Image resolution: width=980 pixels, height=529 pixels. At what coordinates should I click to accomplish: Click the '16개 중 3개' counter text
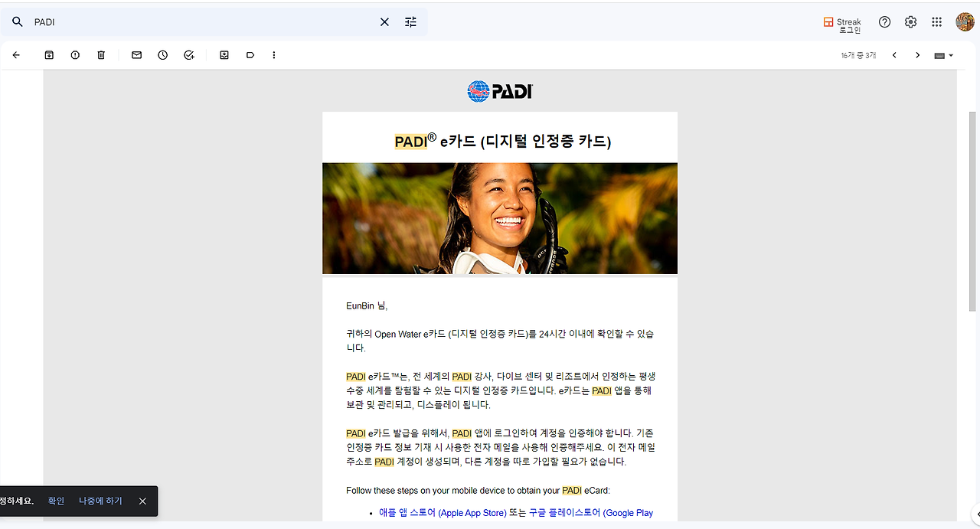pos(858,55)
